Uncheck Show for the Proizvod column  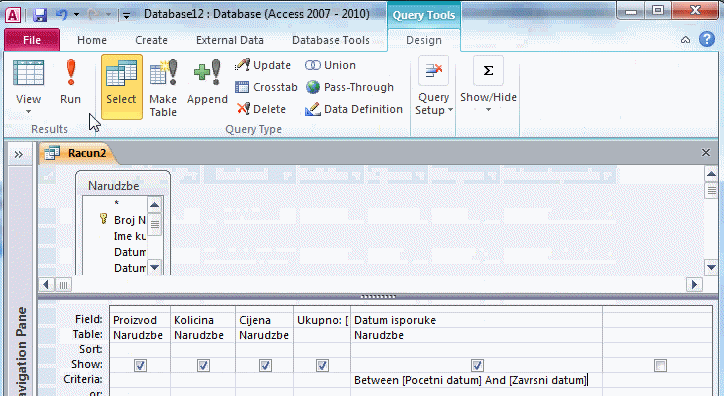click(140, 366)
